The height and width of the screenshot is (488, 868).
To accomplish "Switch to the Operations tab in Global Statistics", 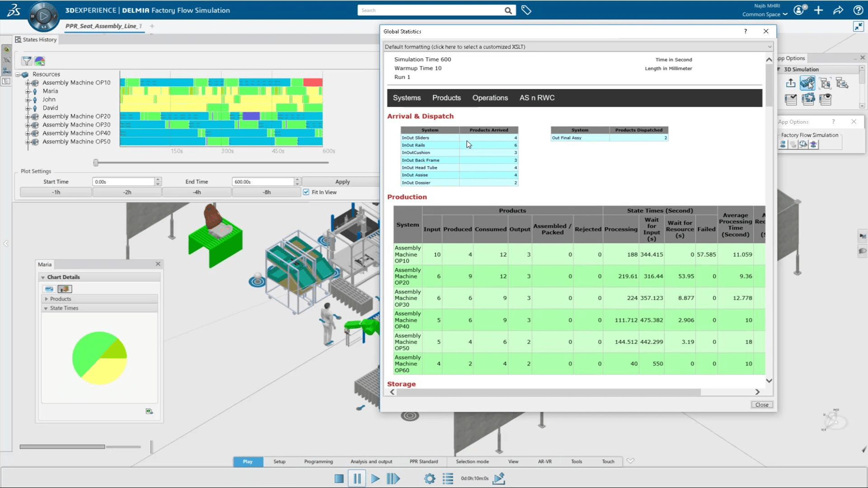I will (x=490, y=98).
